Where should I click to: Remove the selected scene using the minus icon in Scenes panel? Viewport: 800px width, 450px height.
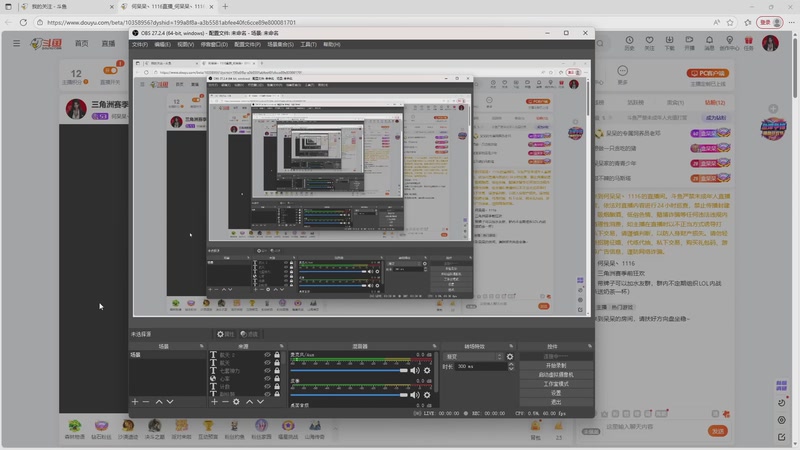(x=146, y=402)
